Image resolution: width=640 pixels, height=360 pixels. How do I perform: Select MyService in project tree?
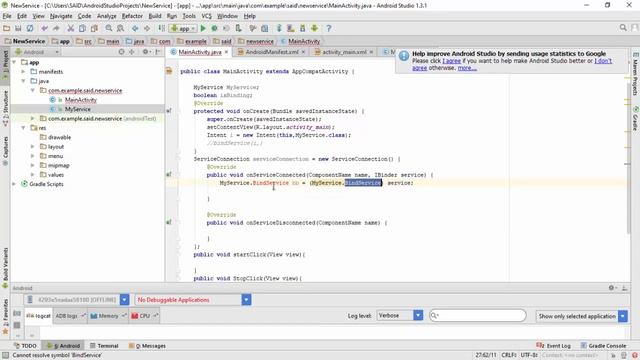[x=78, y=109]
